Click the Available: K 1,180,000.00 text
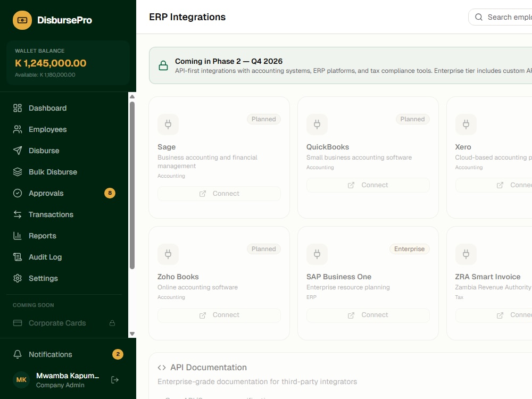This screenshot has width=532, height=399. pos(45,74)
